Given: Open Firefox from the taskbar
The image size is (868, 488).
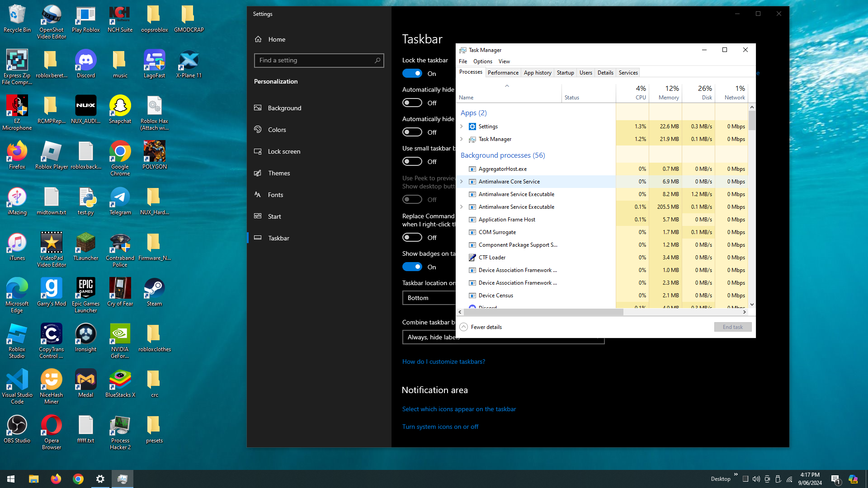Looking at the screenshot, I should (x=56, y=479).
